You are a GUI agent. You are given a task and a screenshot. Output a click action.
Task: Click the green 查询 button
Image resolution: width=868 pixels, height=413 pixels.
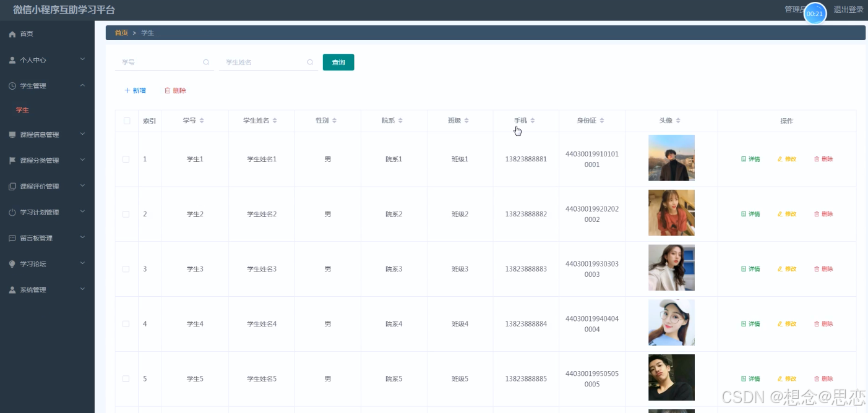click(x=338, y=62)
